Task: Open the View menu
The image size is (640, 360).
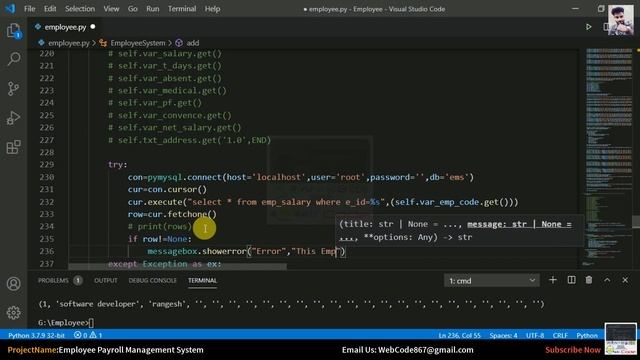Action: [111, 9]
